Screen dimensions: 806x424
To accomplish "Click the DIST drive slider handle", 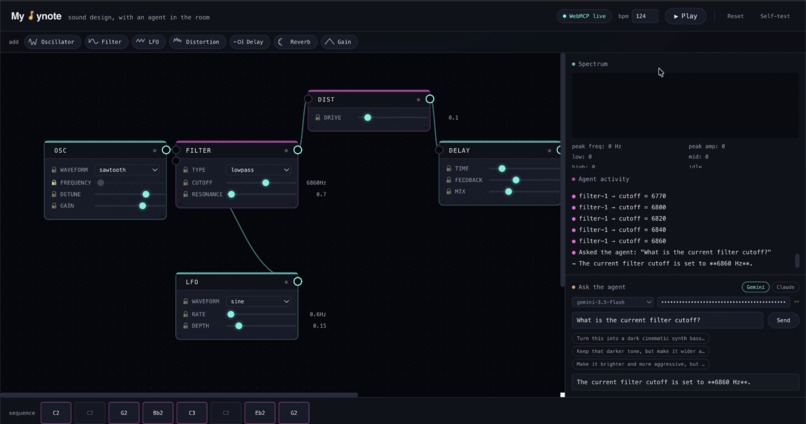I will pyautogui.click(x=368, y=117).
